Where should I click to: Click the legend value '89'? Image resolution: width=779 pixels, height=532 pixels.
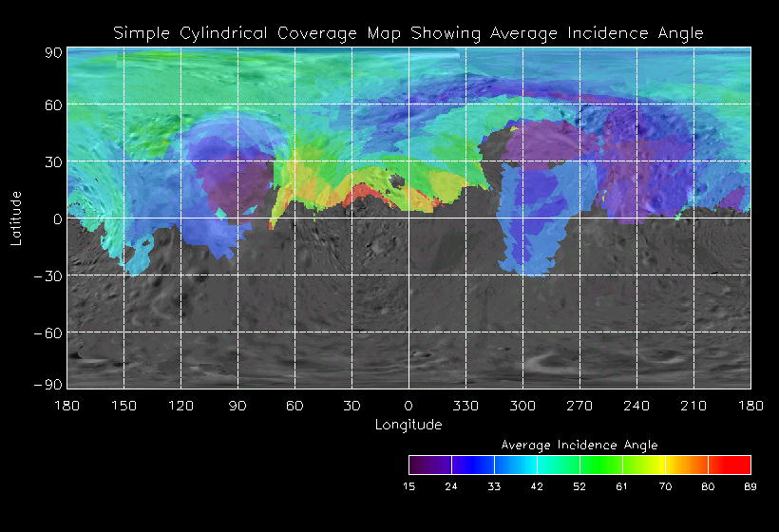coord(750,486)
